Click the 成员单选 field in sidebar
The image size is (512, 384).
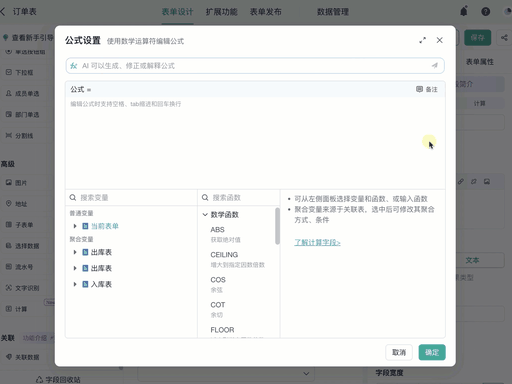(23, 94)
